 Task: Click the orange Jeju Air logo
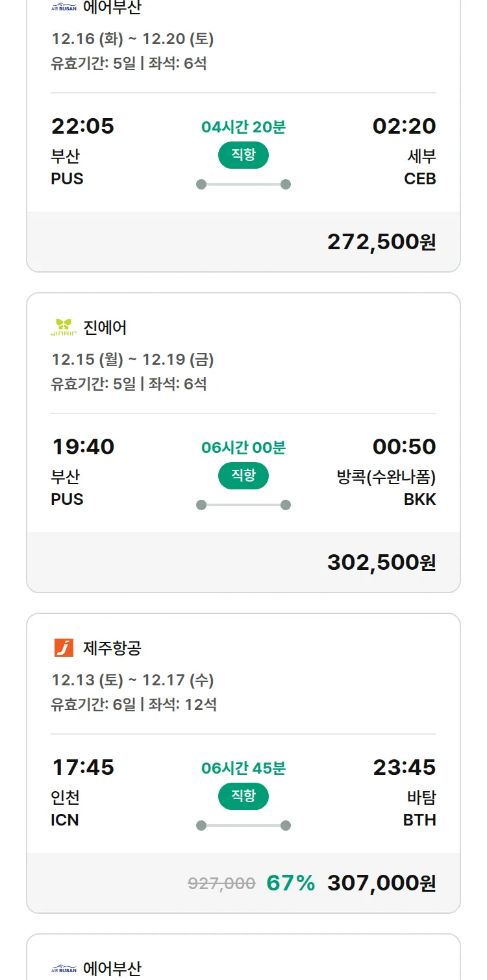pos(64,648)
